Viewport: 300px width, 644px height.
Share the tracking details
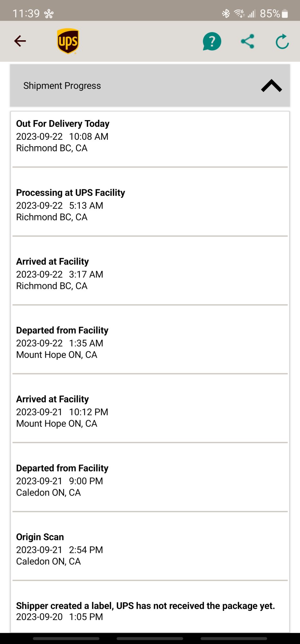click(x=248, y=41)
